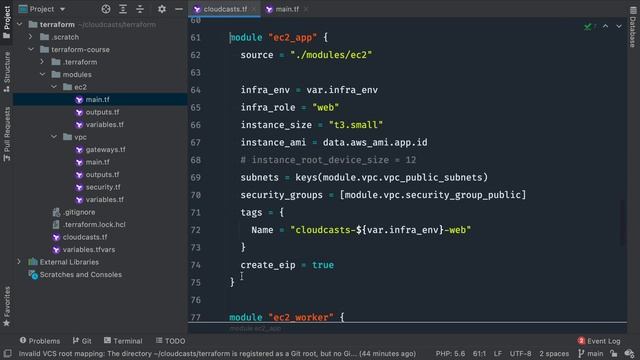The height and width of the screenshot is (360, 640).
Task: Open the Event Log
Action: (599, 341)
